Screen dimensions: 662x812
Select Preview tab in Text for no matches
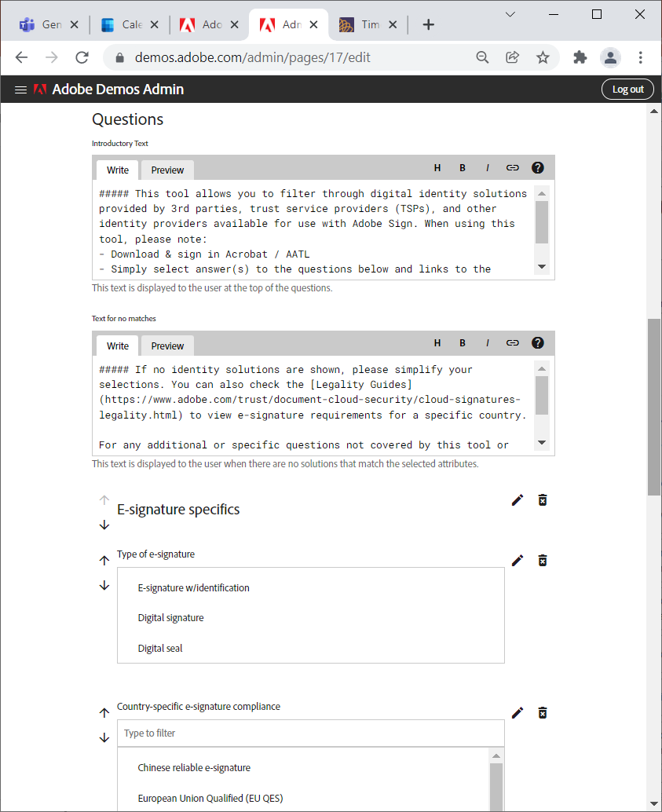click(167, 346)
